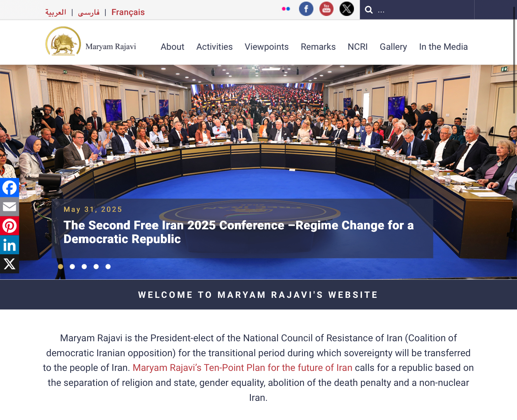
Task: Share on X from side bar
Action: click(10, 264)
